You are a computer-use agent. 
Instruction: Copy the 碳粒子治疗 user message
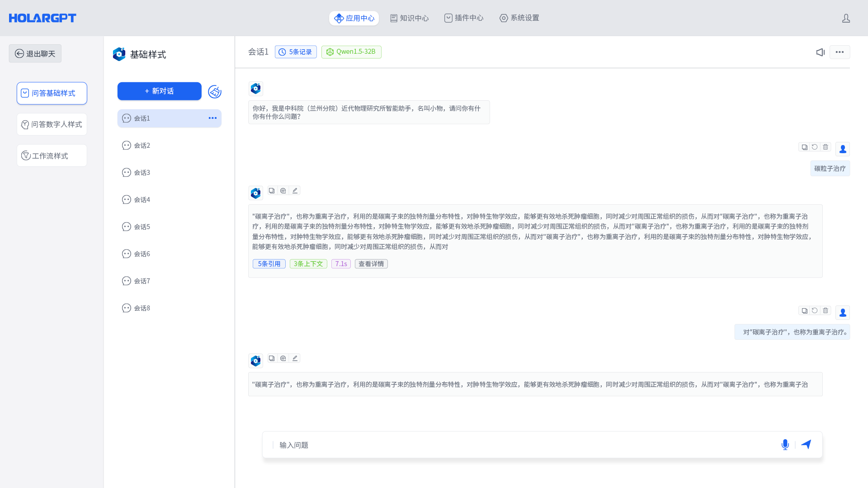pyautogui.click(x=804, y=147)
